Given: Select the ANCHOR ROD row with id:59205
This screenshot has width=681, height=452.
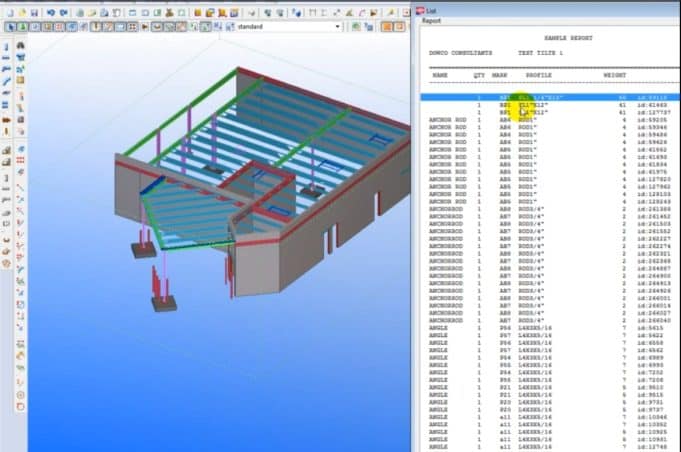Looking at the screenshot, I should (x=550, y=120).
